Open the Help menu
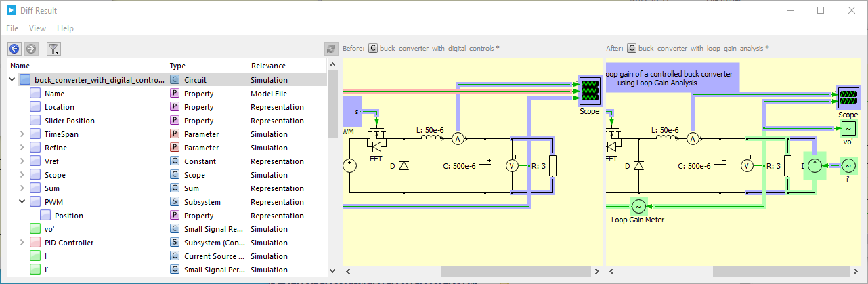Viewport: 868px width, 284px height. click(65, 28)
